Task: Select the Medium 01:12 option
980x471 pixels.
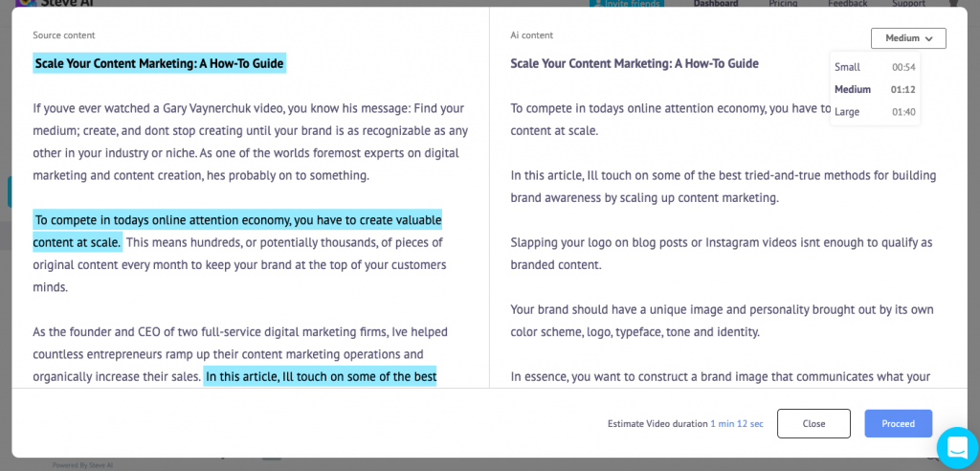Action: [875, 89]
